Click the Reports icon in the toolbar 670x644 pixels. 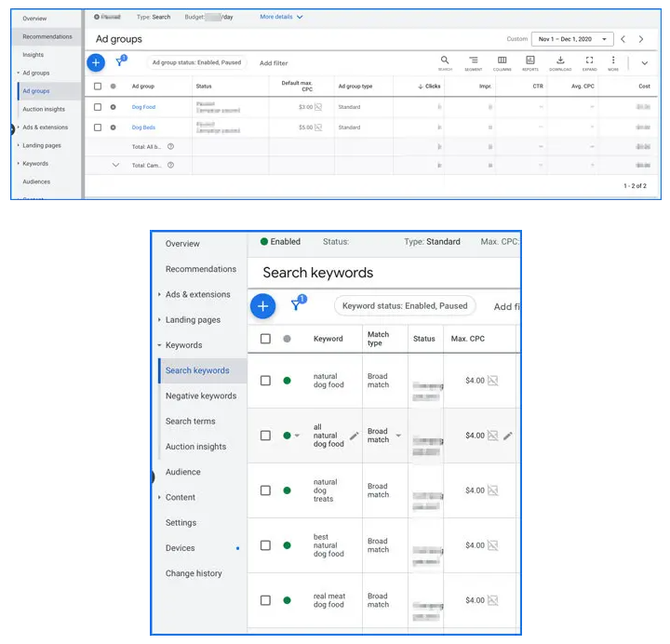530,61
